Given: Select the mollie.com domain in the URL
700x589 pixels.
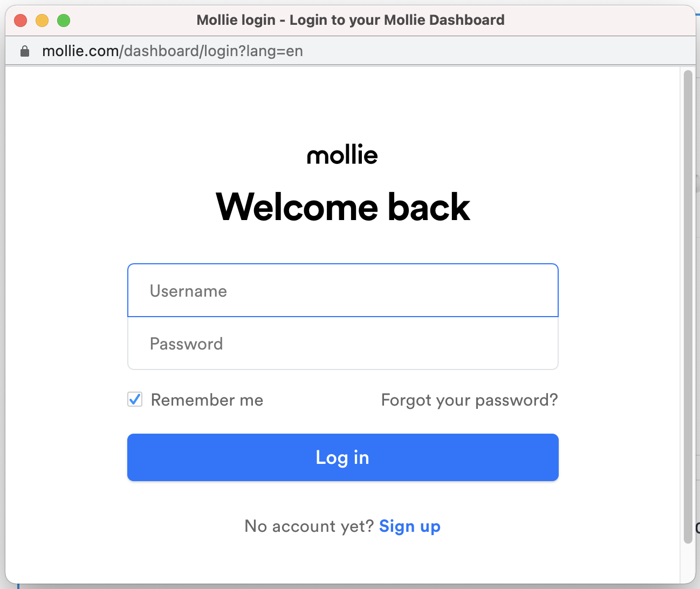Looking at the screenshot, I should tap(80, 51).
